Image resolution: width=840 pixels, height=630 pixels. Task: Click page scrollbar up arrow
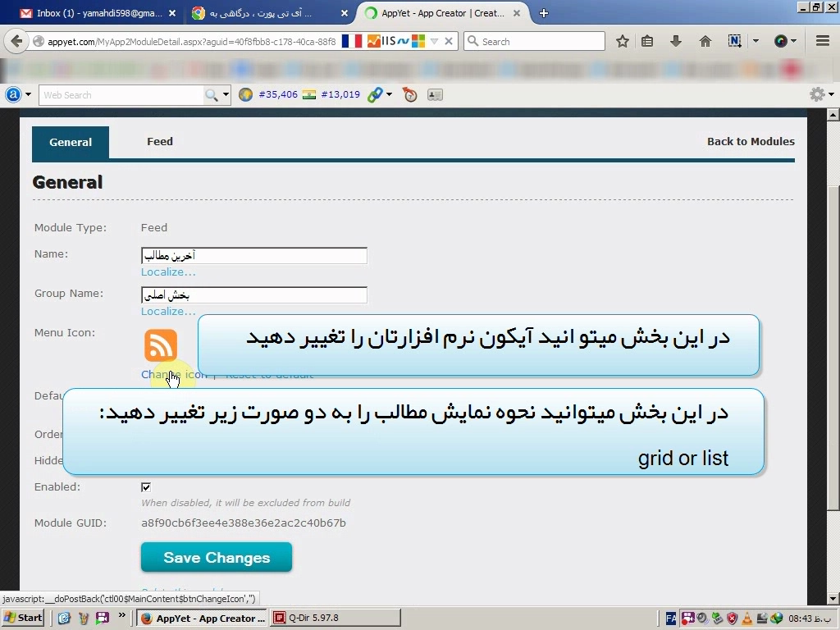point(833,114)
